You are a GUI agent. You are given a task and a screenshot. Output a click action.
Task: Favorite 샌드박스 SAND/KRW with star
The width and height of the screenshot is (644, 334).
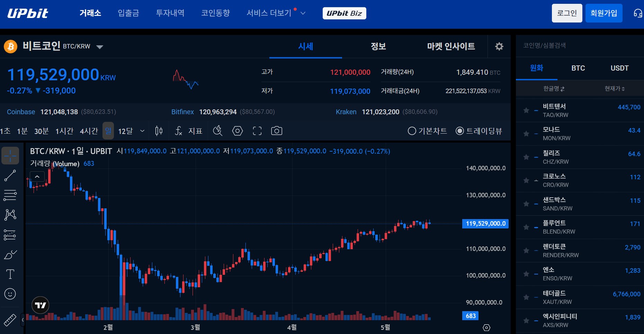coord(526,204)
